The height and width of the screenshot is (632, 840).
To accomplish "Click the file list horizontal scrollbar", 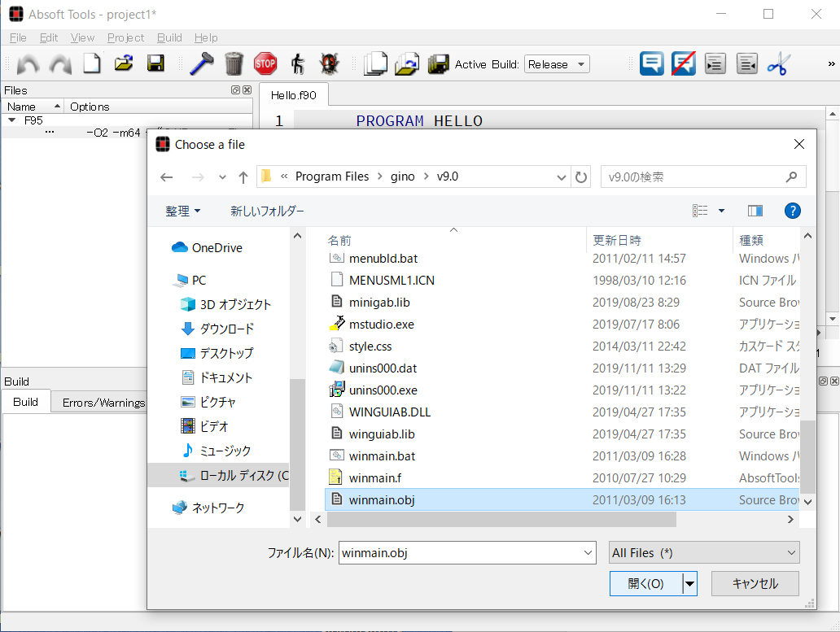I will pyautogui.click(x=501, y=519).
